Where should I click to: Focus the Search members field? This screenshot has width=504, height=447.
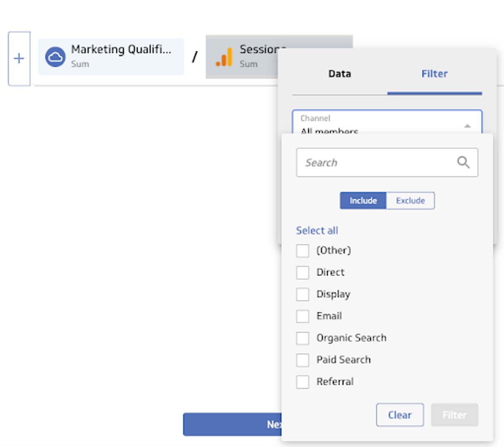[387, 163]
